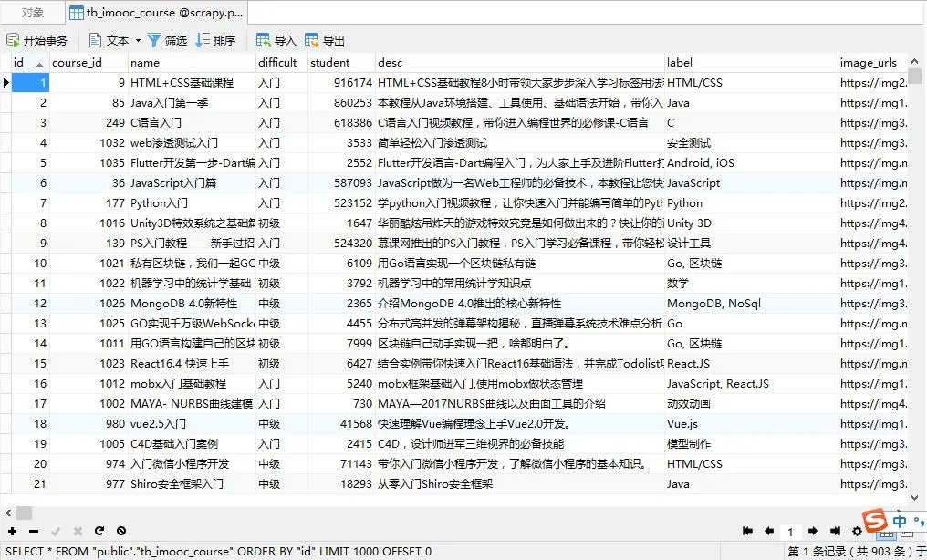The width and height of the screenshot is (927, 560).
Task: Click the 导入 import button
Action: click(x=276, y=40)
